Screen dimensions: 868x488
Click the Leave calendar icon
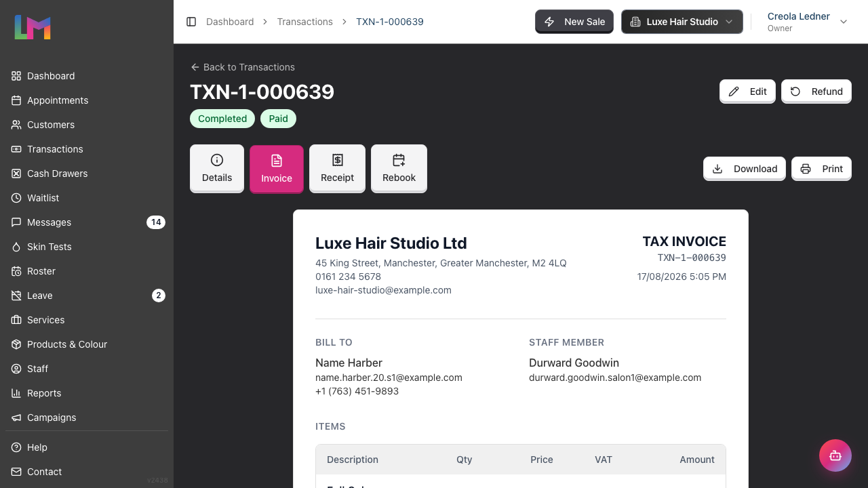coord(16,296)
